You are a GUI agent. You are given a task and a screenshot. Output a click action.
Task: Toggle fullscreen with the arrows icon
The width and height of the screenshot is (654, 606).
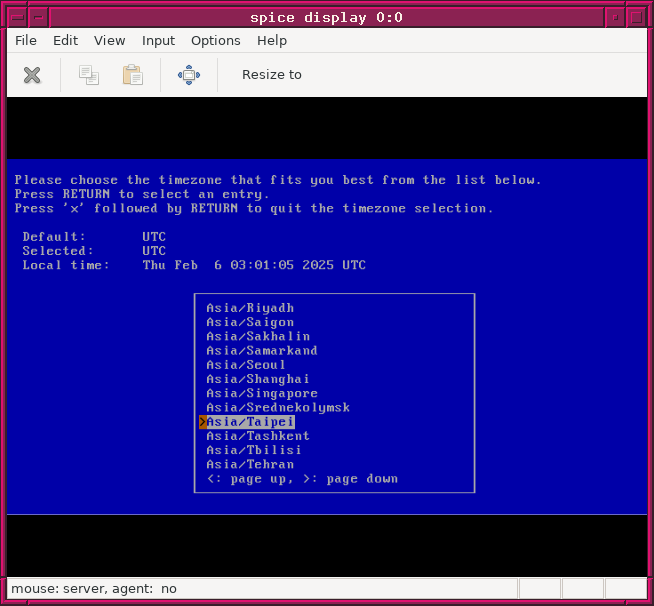click(x=189, y=75)
